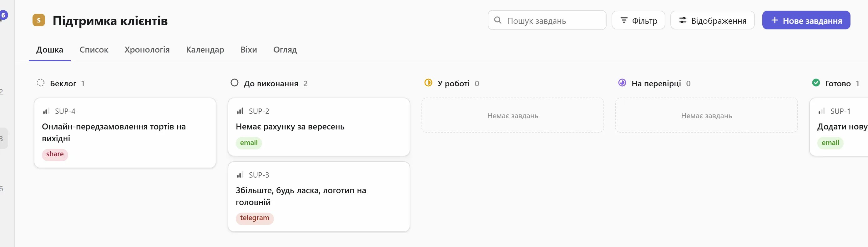Image resolution: width=868 pixels, height=247 pixels.
Task: Open task Немає рахунку за вересень
Action: click(319, 127)
